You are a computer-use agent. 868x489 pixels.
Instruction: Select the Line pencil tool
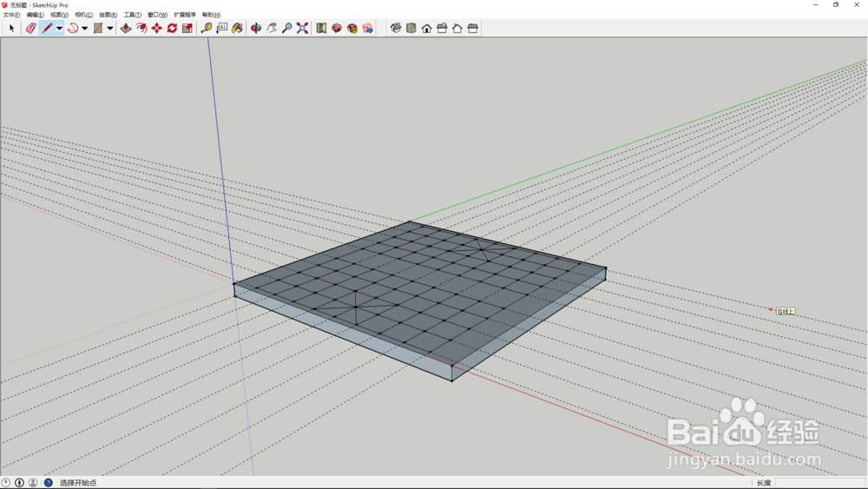47,29
